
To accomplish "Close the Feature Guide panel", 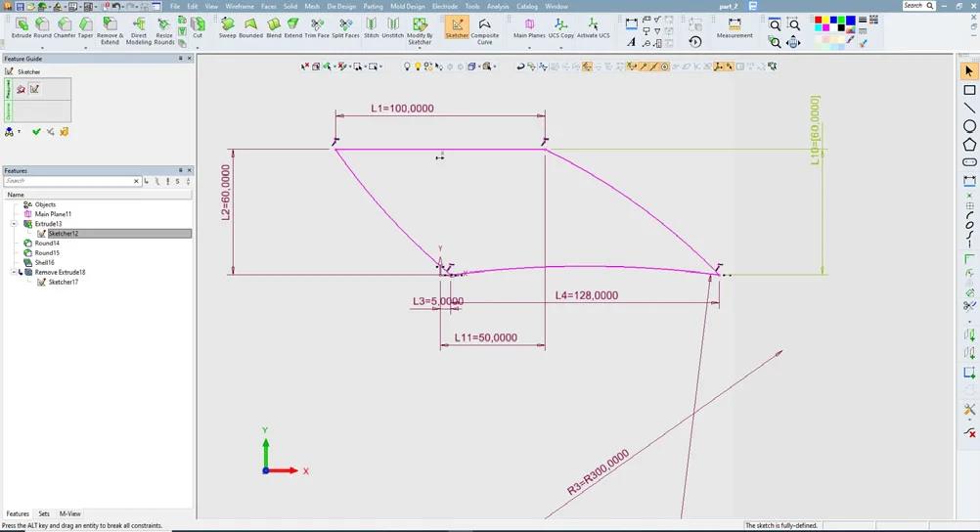I will point(190,58).
